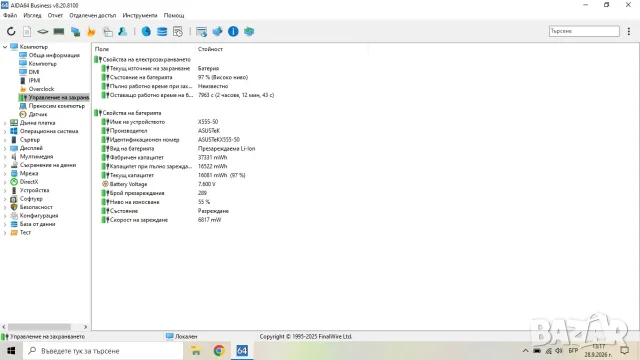Click in the search field
The image size is (640, 360).
point(584,31)
